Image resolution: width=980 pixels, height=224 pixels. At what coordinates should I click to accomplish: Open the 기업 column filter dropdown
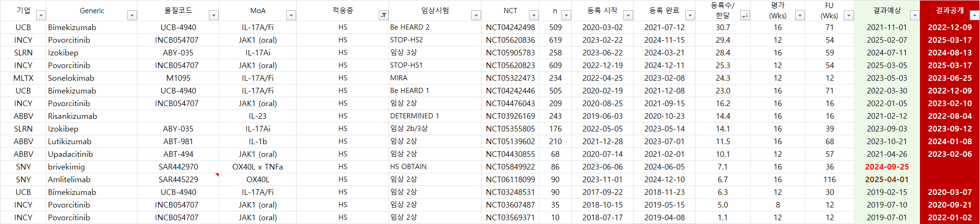[41, 15]
